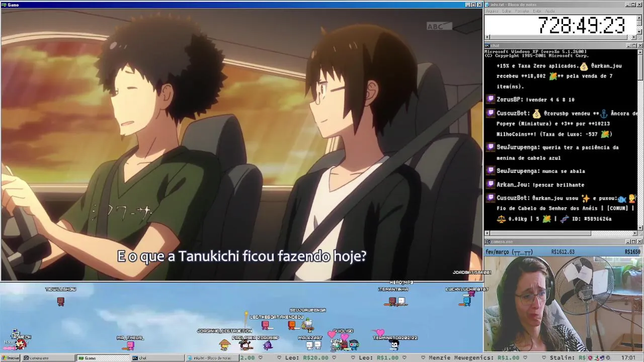Click badge beside CuscuzBot vendeu message
This screenshot has width=644, height=362.
click(x=491, y=113)
